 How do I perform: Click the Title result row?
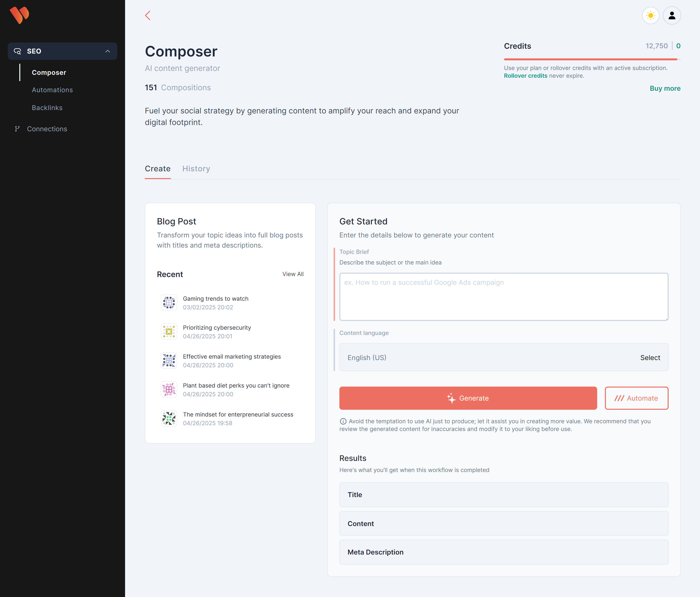tap(504, 494)
